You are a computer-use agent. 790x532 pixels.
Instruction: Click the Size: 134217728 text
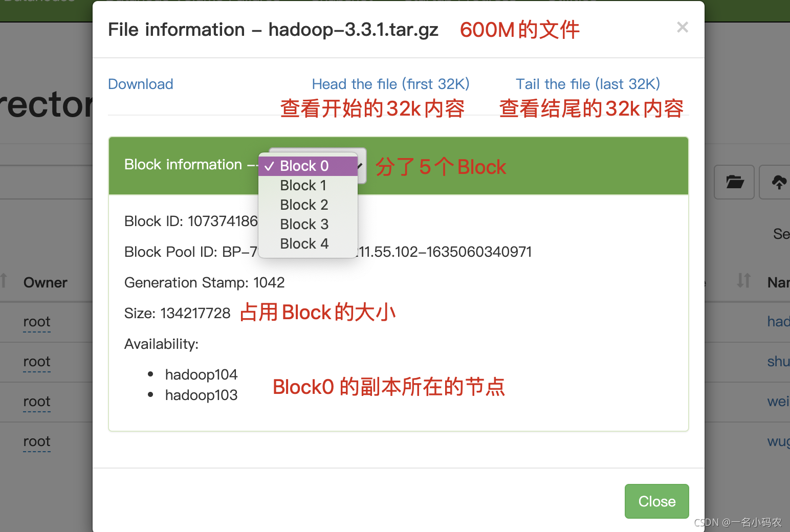click(178, 313)
